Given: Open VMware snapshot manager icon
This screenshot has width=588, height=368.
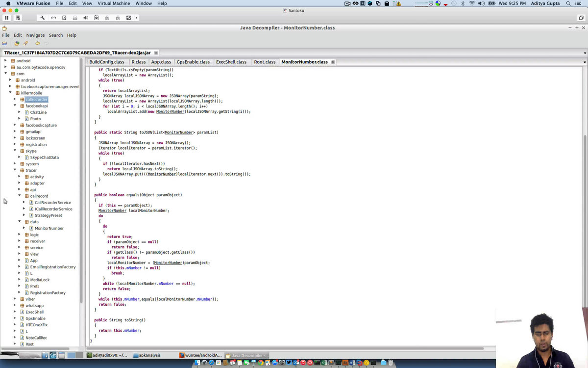Looking at the screenshot, I should pyautogui.click(x=18, y=18).
